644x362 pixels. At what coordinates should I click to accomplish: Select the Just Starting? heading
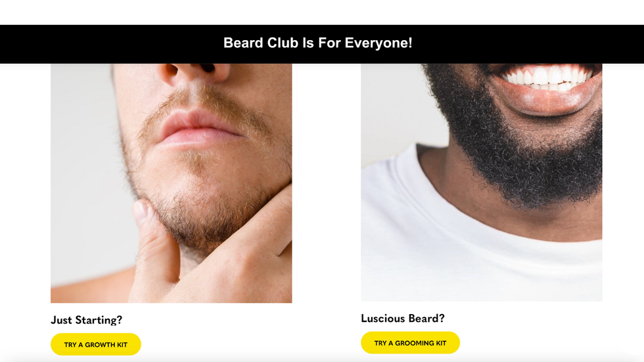pyautogui.click(x=86, y=320)
